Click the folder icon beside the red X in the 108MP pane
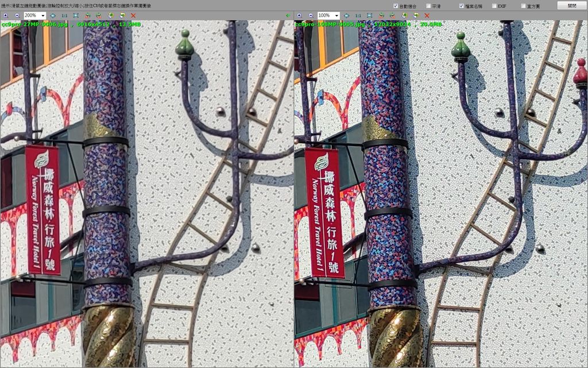Viewport: 588px width, 368px height. pyautogui.click(x=416, y=16)
